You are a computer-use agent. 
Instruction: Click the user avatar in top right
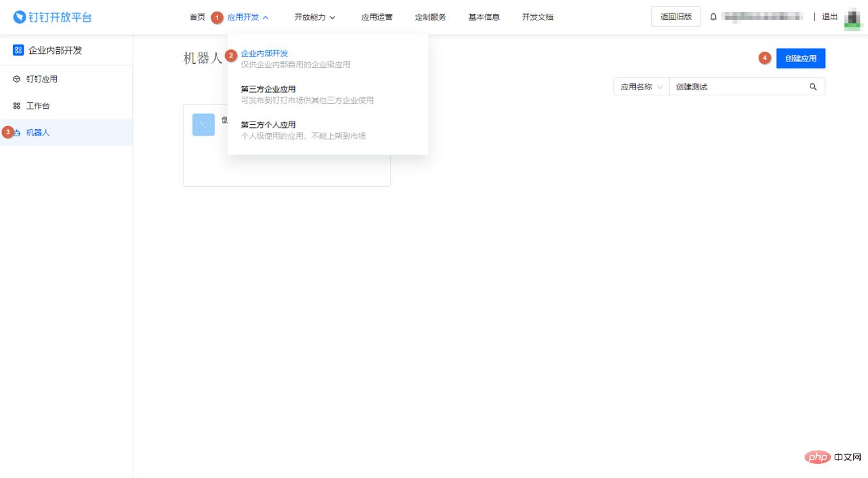pyautogui.click(x=852, y=18)
